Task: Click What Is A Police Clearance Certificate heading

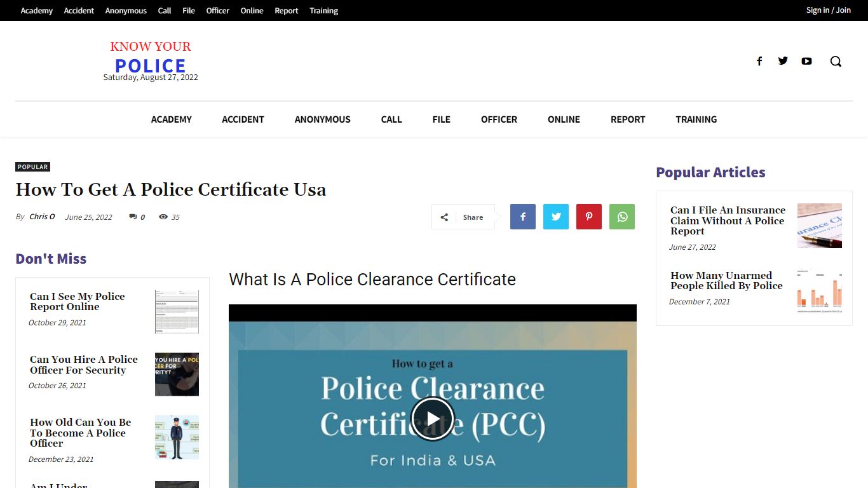Action: point(372,280)
